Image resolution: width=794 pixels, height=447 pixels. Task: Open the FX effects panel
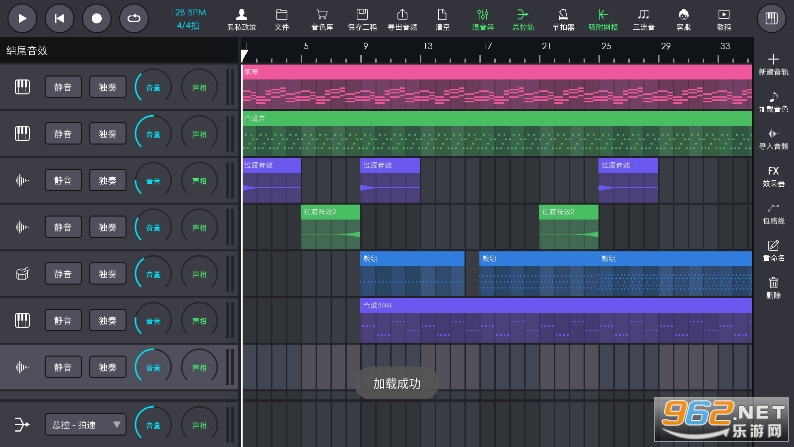[x=772, y=176]
